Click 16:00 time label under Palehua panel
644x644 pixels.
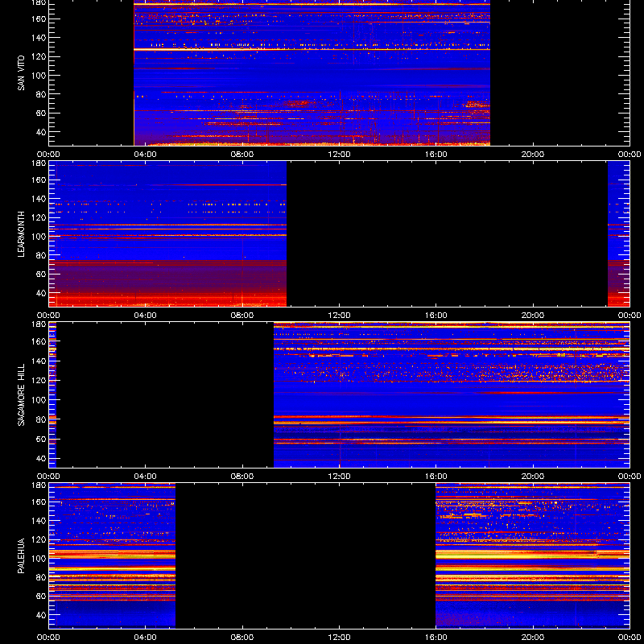[436, 638]
